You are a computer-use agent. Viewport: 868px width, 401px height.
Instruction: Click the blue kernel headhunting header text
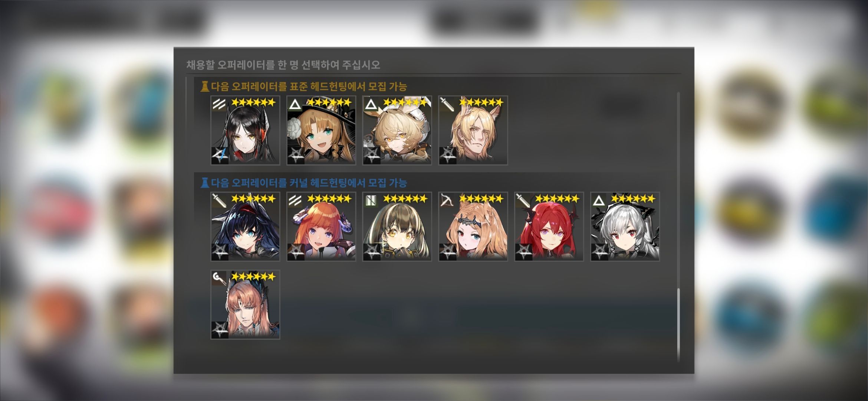click(x=309, y=183)
